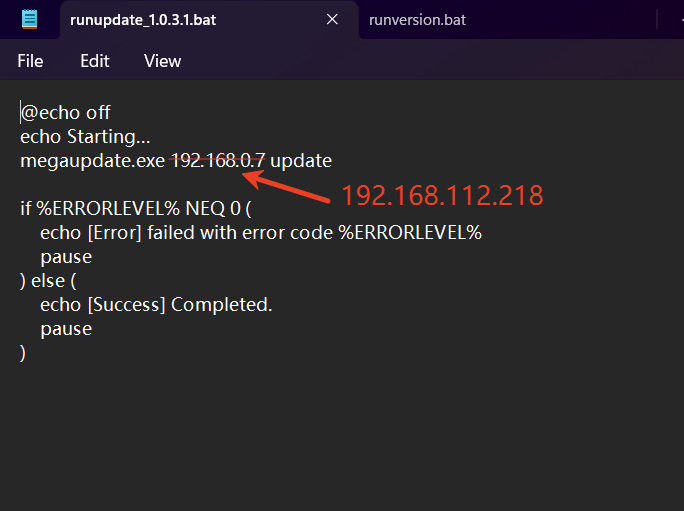Screen dimensions: 684x511
Task: Click the echo [Error] failed line
Action: (261, 233)
